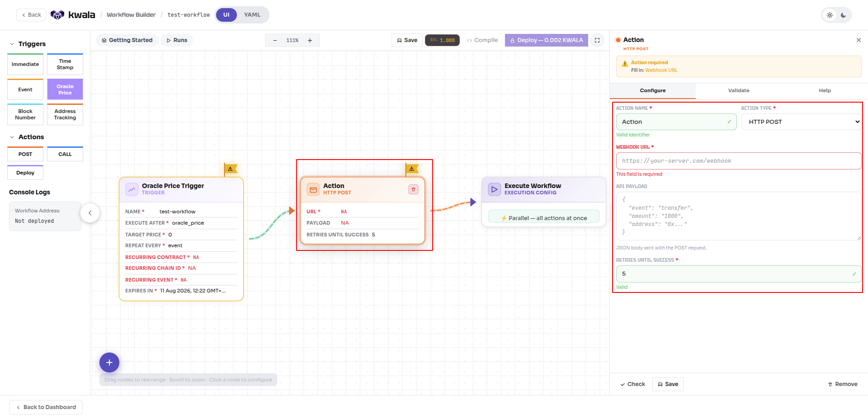Open the Configure tab
Viewport: 868px width, 419px height.
click(653, 90)
